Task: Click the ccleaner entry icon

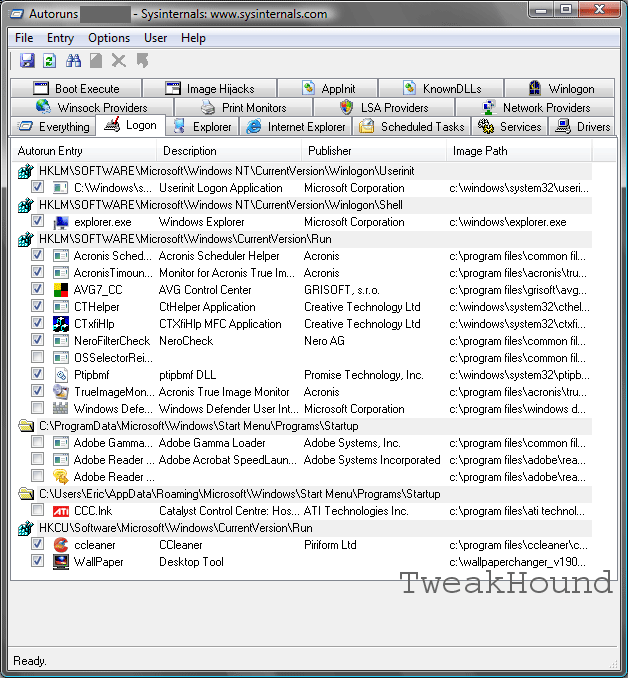Action: 61,545
